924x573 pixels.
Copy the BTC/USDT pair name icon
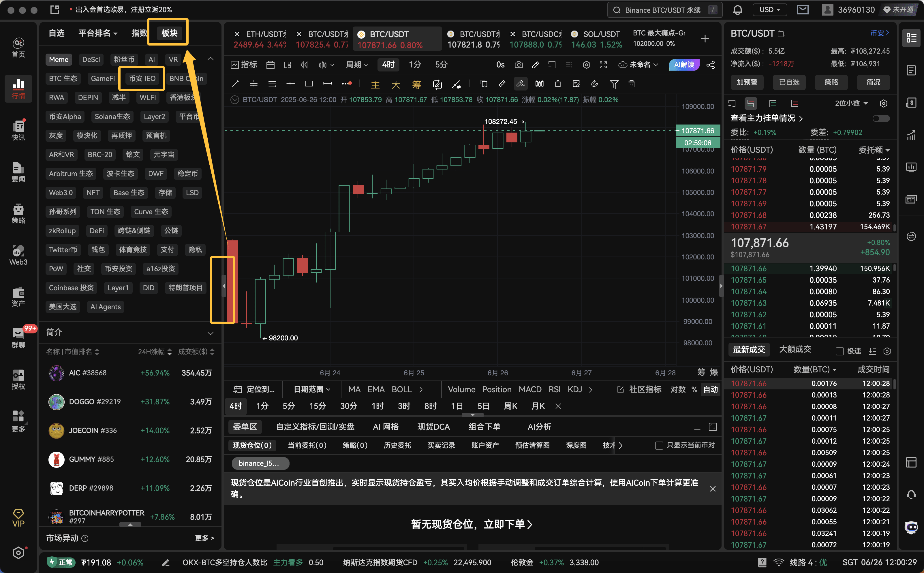pyautogui.click(x=781, y=34)
